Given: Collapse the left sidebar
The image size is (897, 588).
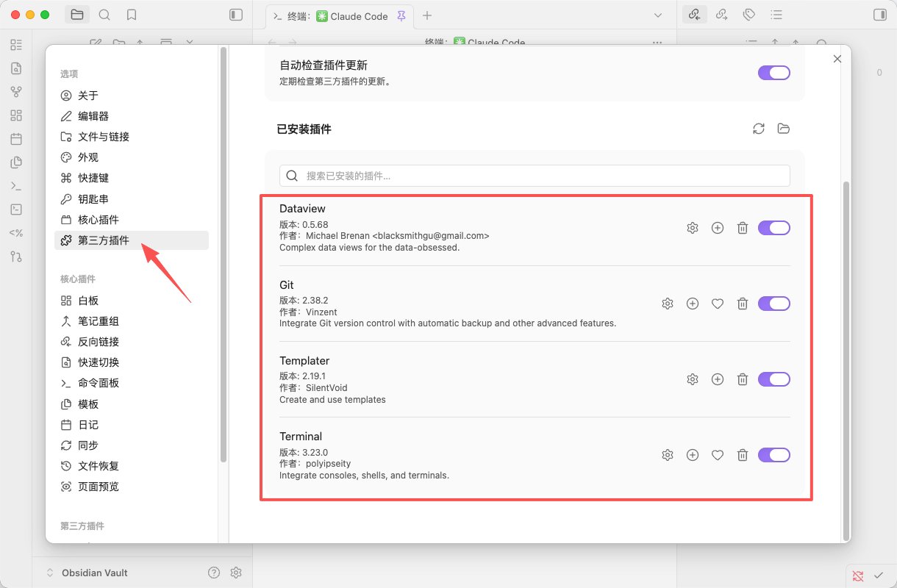Looking at the screenshot, I should [x=235, y=15].
